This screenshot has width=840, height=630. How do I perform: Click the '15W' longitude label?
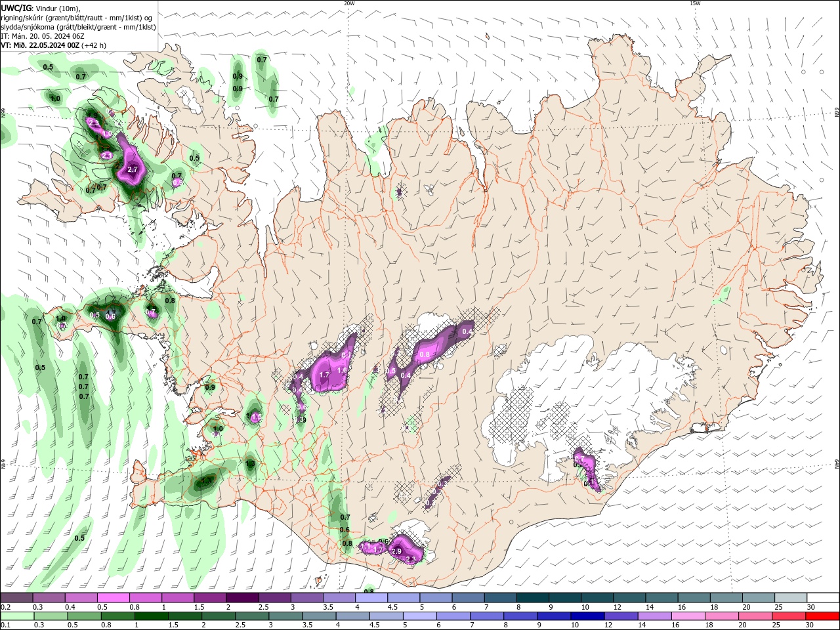coord(695,3)
